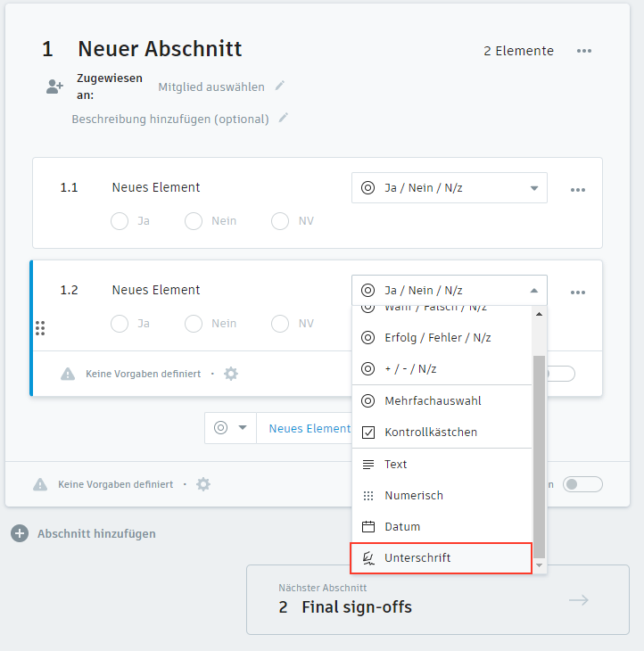Go to next section Final sign-offs
644x651 pixels.
pyautogui.click(x=437, y=599)
